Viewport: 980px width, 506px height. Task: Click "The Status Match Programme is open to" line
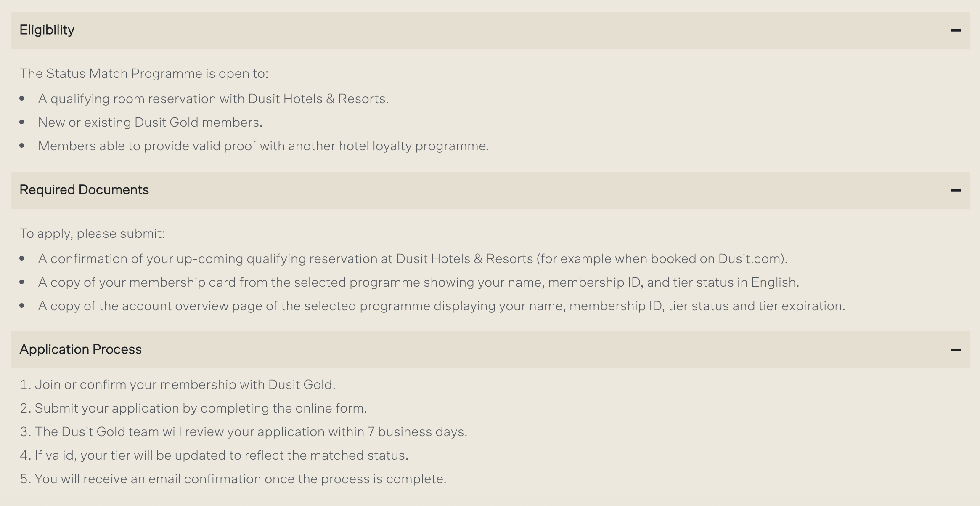tap(144, 74)
